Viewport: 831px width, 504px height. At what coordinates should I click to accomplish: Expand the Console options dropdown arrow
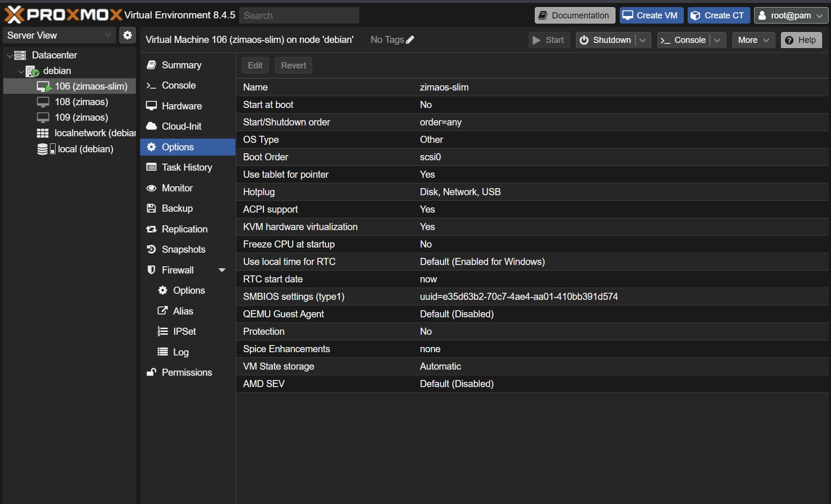pyautogui.click(x=717, y=40)
